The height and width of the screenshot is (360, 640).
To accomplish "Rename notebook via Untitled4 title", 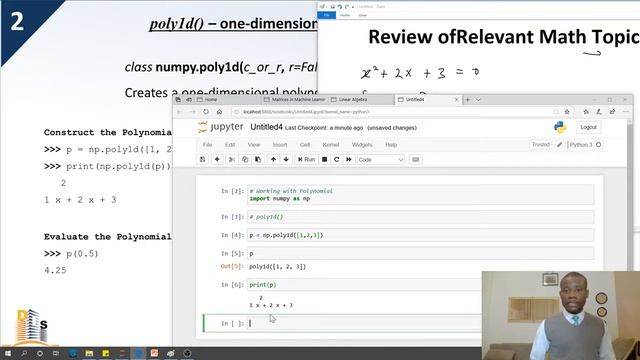I will 266,127.
